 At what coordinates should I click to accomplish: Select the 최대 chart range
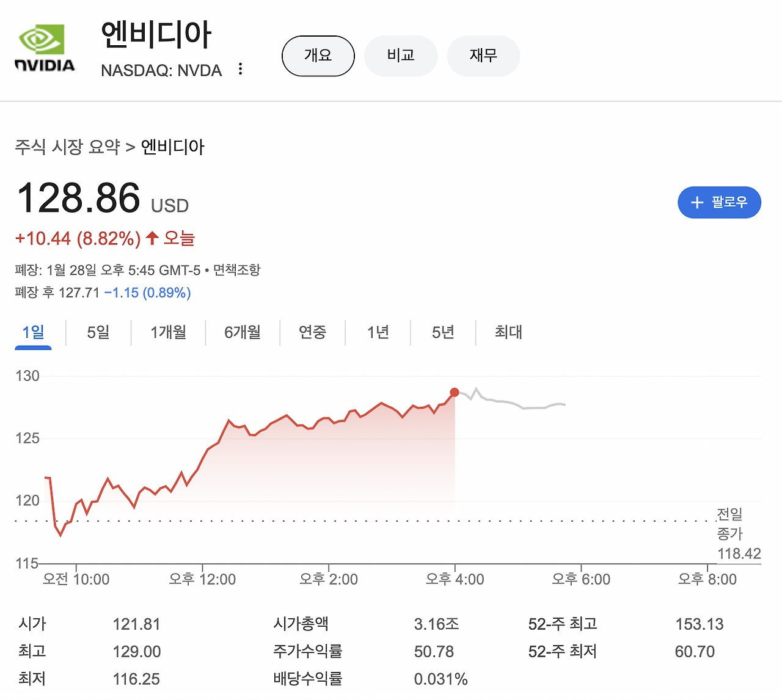508,332
